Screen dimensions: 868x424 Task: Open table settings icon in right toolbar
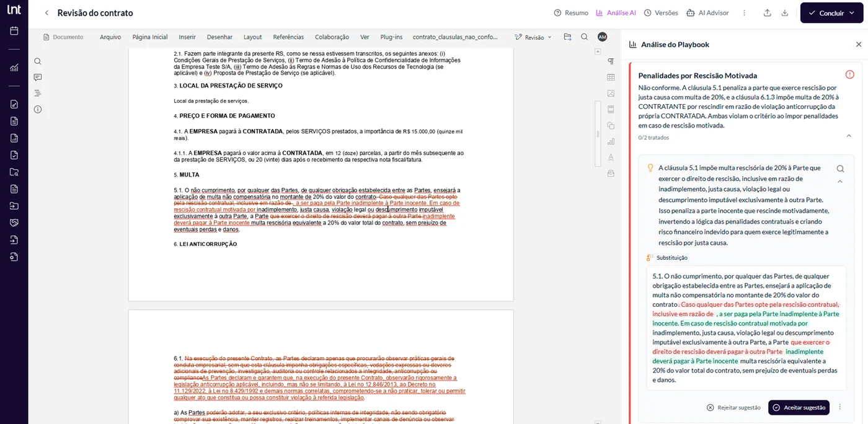(x=611, y=77)
